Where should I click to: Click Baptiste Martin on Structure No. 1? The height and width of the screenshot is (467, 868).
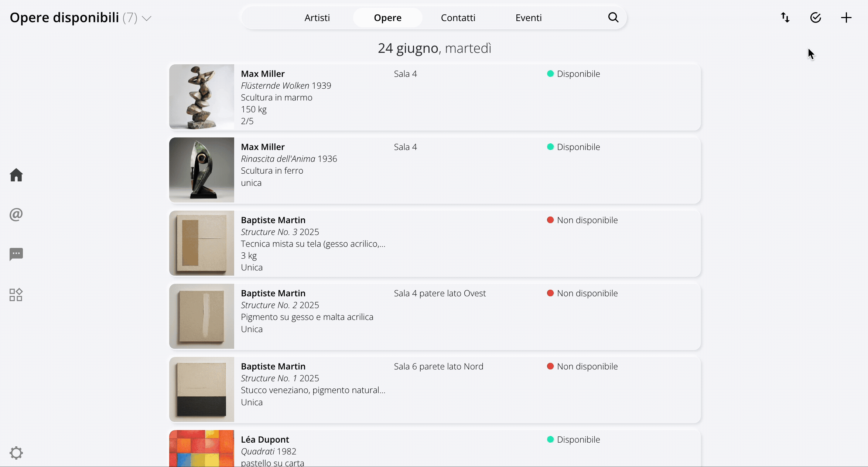tap(273, 366)
